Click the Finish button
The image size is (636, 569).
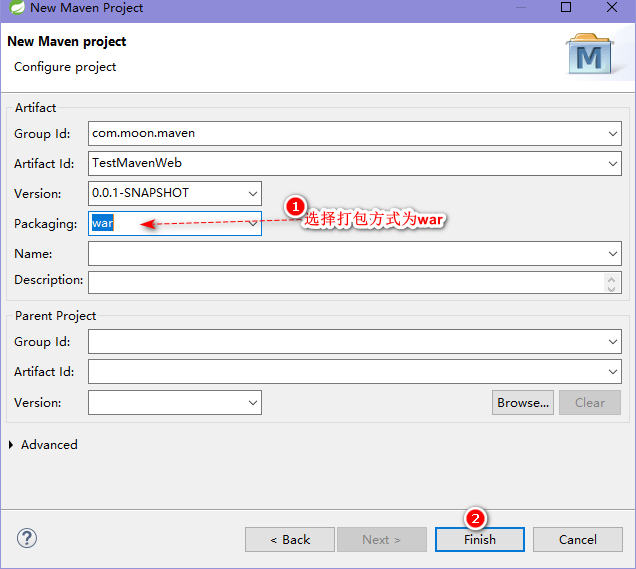(x=479, y=539)
